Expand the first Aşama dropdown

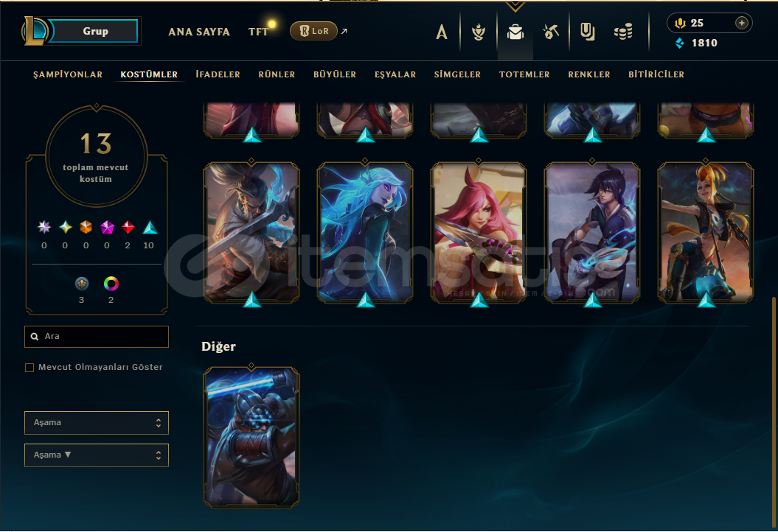click(x=97, y=423)
